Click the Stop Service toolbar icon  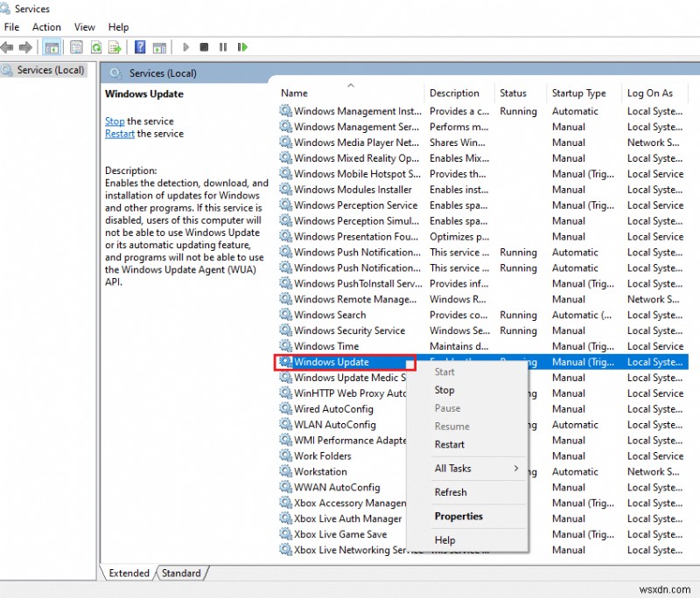click(204, 47)
